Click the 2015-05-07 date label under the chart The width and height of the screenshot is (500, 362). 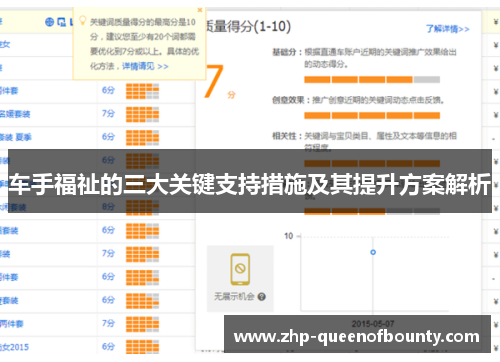[373, 324]
